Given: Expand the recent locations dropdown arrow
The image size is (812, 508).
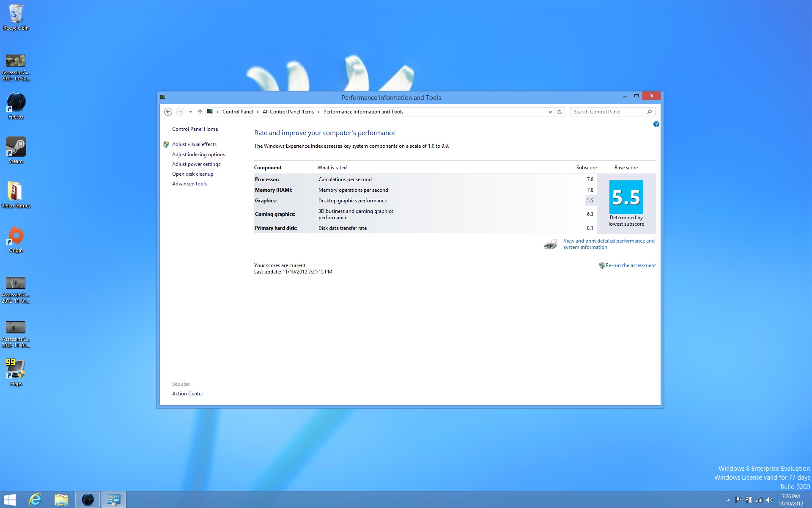Looking at the screenshot, I should [x=190, y=112].
